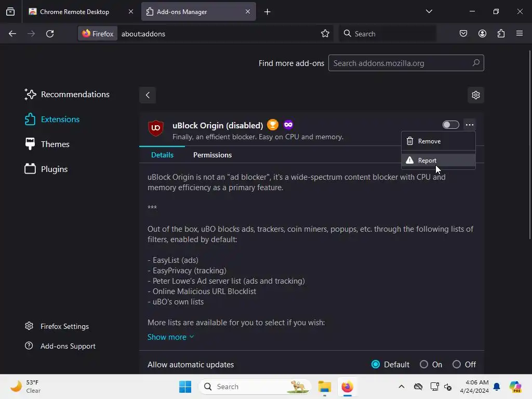Open Firefox tab overview icon
This screenshot has height=399, width=532.
tap(10, 11)
